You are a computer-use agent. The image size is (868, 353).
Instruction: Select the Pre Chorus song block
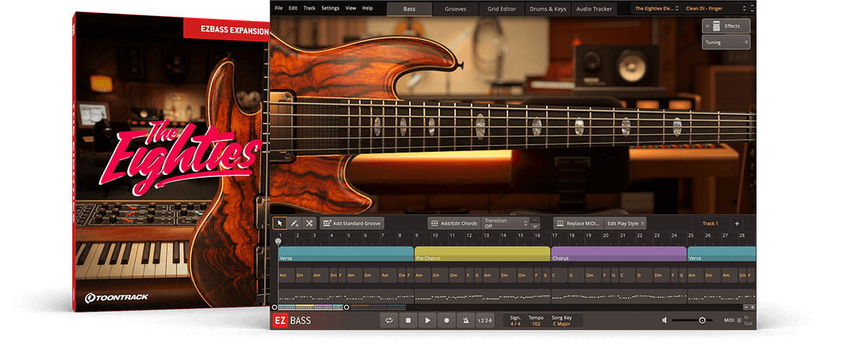(x=482, y=254)
